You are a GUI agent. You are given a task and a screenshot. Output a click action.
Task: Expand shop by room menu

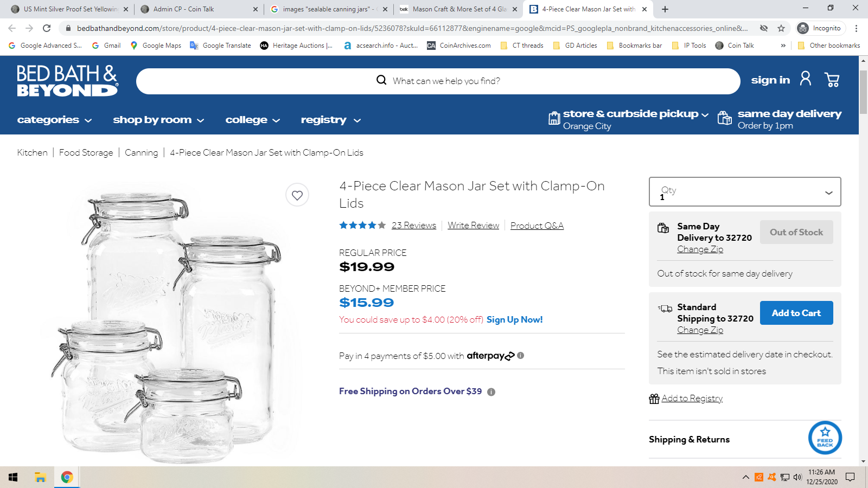pos(158,120)
